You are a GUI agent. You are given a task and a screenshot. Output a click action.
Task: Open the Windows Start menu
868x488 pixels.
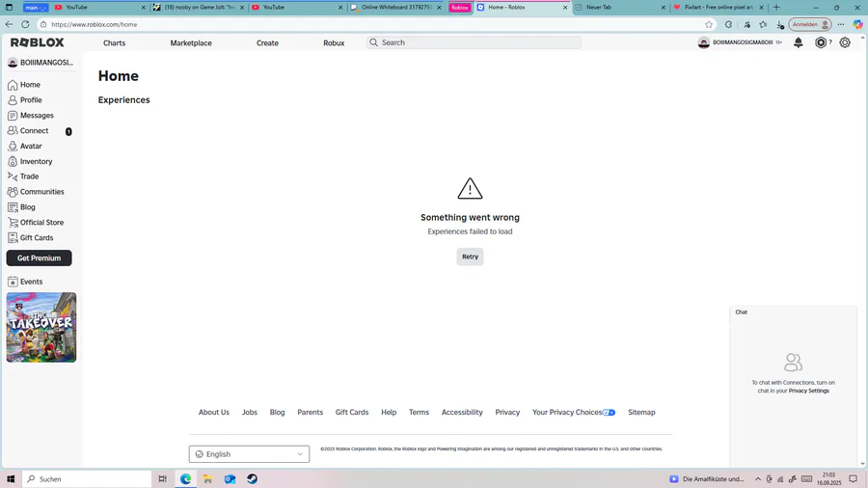(x=11, y=479)
